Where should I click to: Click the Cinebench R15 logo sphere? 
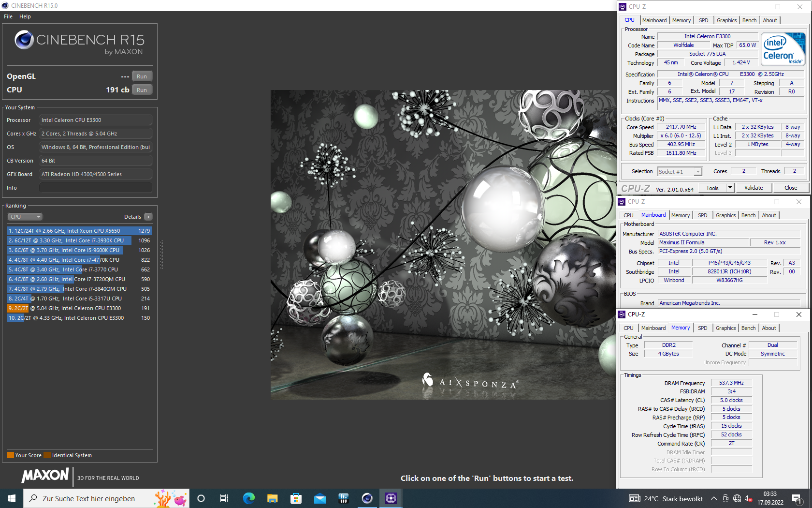click(24, 40)
